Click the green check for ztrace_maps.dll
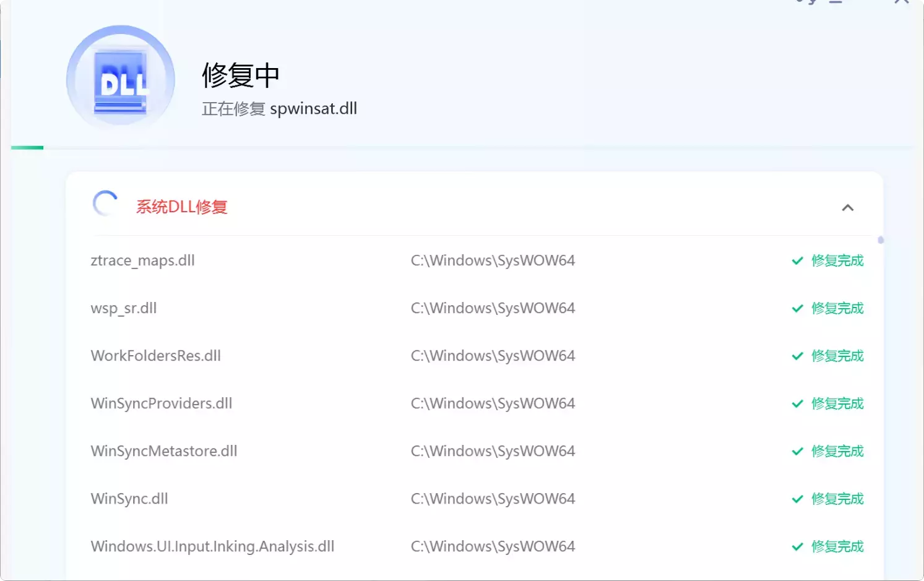 pos(798,260)
